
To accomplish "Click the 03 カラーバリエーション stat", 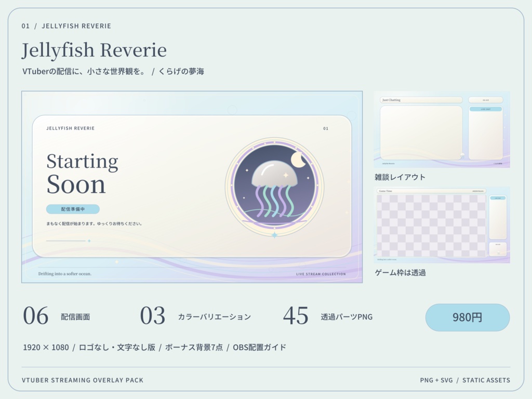I will 195,316.
